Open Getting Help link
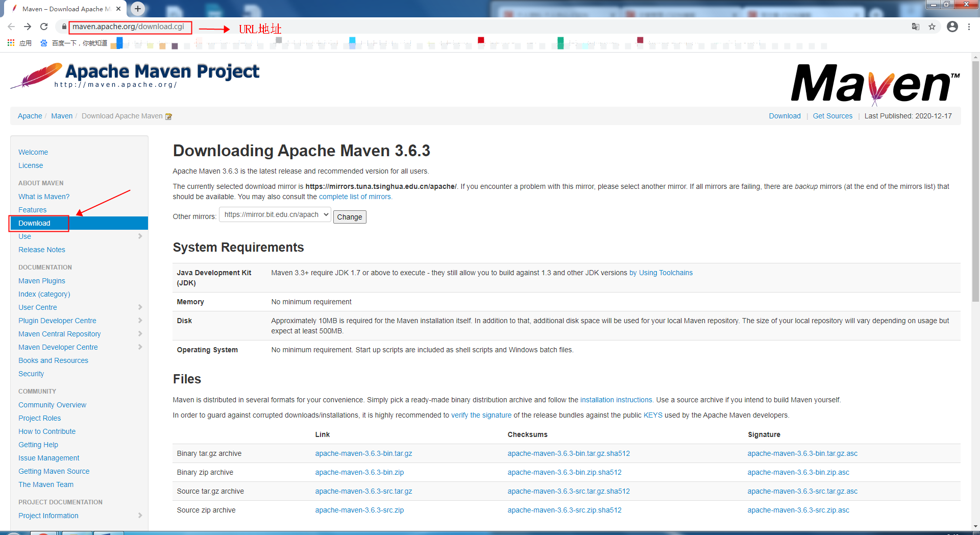Screen dimensions: 980x535 (x=38, y=445)
